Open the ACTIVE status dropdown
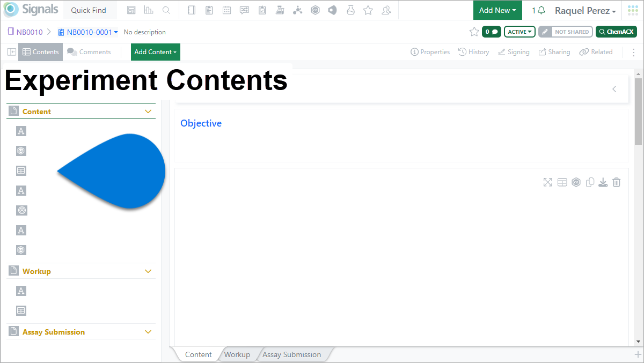 click(519, 32)
